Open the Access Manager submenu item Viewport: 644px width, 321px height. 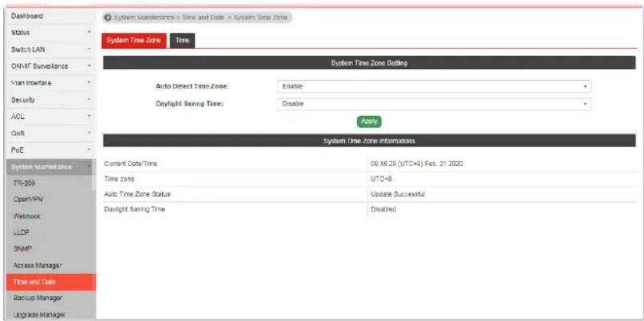pos(51,265)
